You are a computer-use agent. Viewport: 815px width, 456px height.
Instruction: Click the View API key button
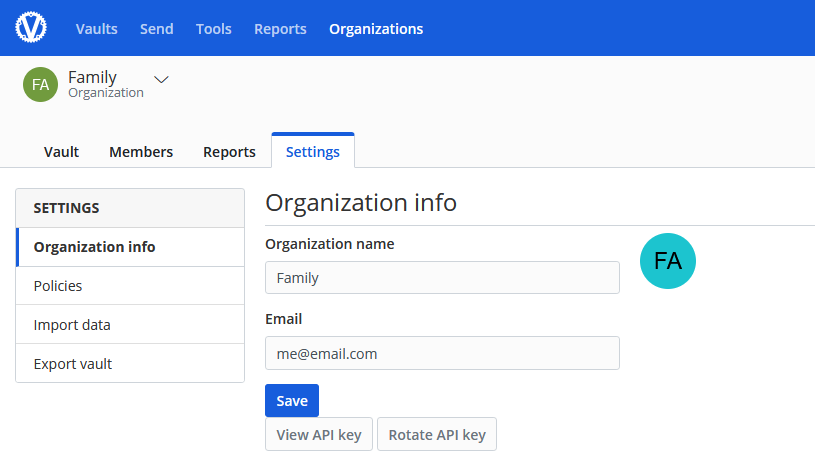click(x=319, y=434)
